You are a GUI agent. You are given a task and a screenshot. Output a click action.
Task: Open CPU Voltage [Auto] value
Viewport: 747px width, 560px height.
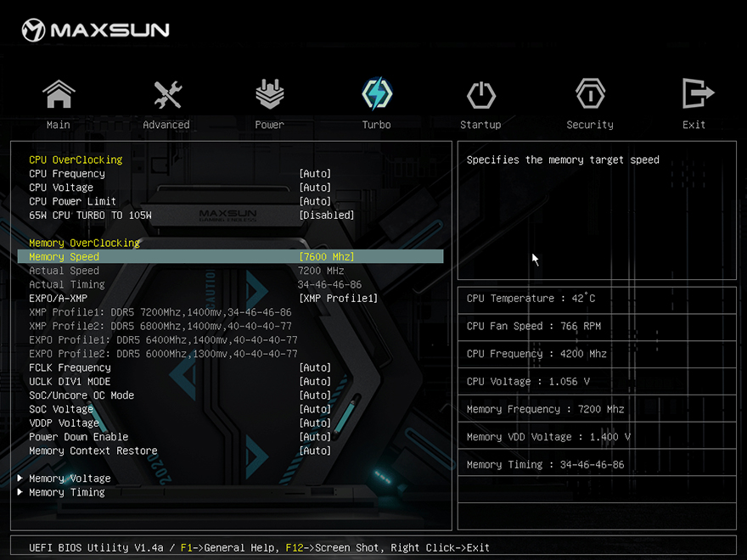(315, 188)
